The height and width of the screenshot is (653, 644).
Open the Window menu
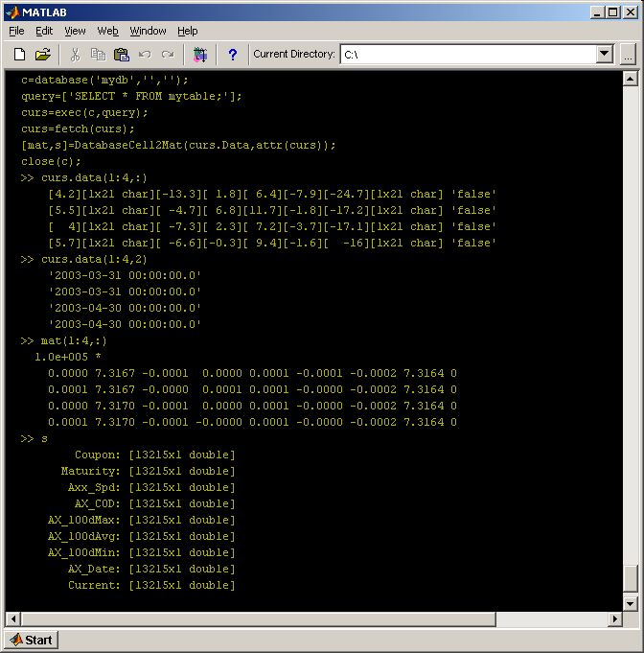click(x=148, y=31)
